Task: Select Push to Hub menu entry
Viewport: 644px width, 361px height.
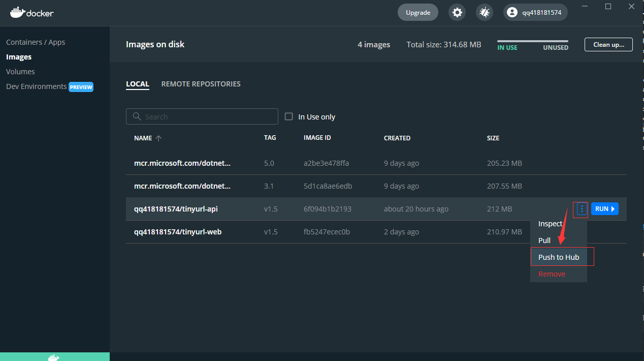Action: coord(559,257)
